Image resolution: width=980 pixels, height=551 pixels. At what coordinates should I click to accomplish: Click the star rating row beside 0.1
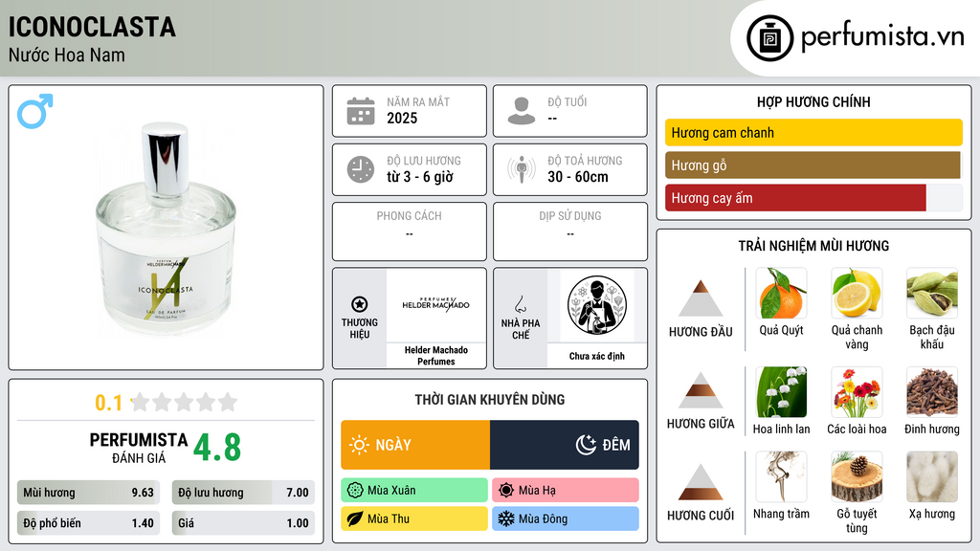[x=185, y=402]
